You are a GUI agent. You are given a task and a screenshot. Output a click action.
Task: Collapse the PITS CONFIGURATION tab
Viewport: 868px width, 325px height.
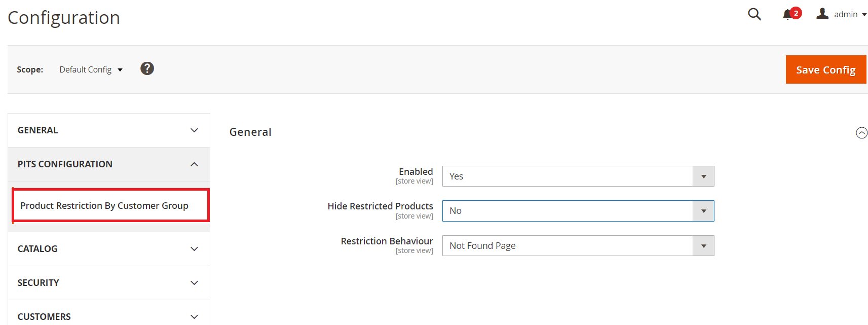click(108, 164)
